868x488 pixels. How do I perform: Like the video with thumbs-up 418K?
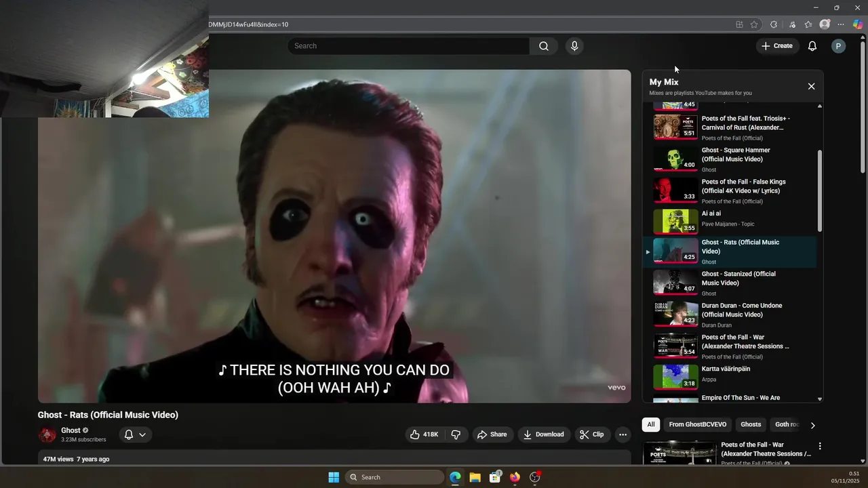(x=424, y=434)
